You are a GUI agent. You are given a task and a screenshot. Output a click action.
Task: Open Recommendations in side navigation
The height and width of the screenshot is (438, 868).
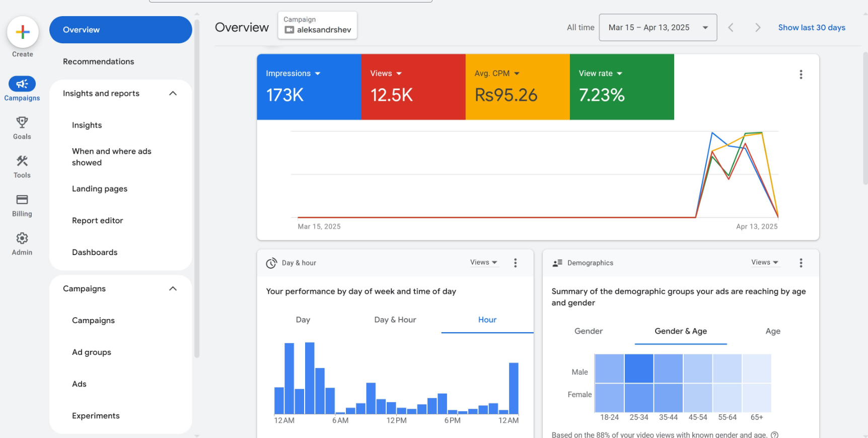(x=99, y=61)
